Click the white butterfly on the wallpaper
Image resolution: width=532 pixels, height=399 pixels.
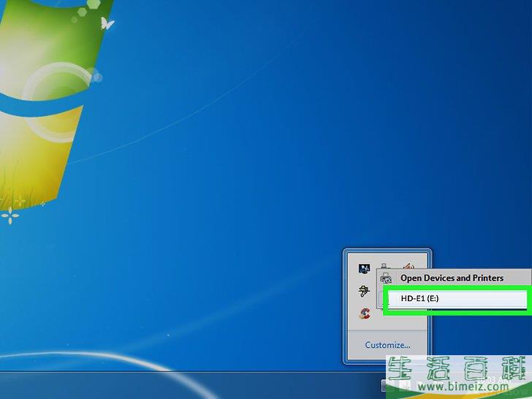(x=107, y=24)
